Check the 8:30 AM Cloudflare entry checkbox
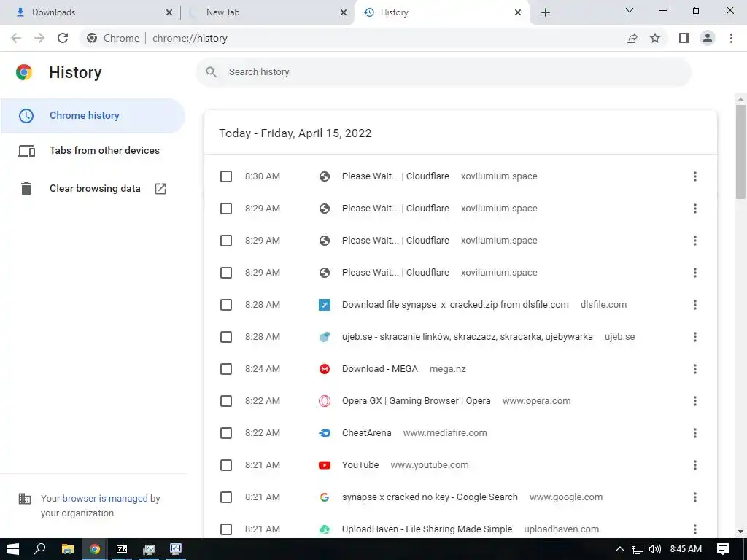 tap(226, 176)
